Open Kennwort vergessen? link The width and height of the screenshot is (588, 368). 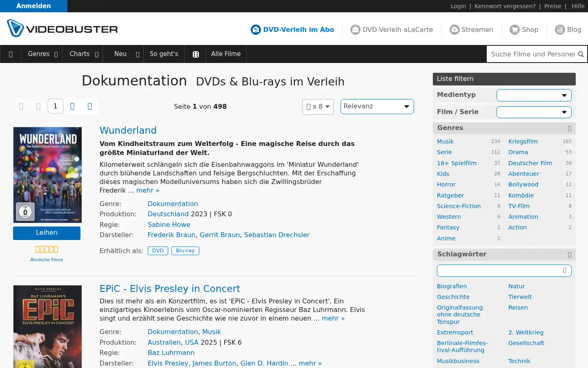click(505, 6)
